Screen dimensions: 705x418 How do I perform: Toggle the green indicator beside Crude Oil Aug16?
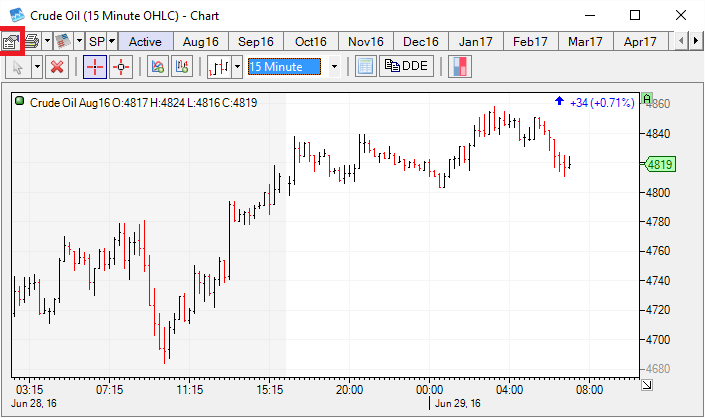[x=20, y=102]
